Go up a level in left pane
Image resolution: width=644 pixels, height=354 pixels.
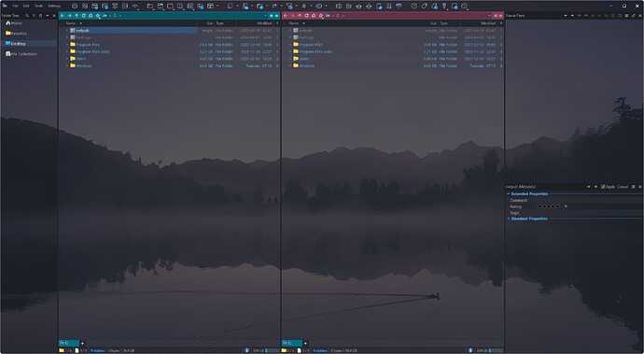pos(77,16)
